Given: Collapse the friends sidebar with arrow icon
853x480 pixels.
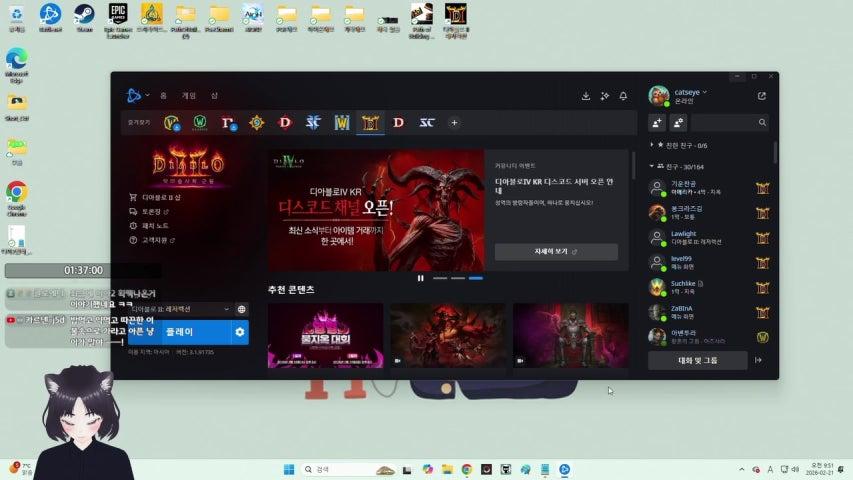Looking at the screenshot, I should (x=759, y=360).
